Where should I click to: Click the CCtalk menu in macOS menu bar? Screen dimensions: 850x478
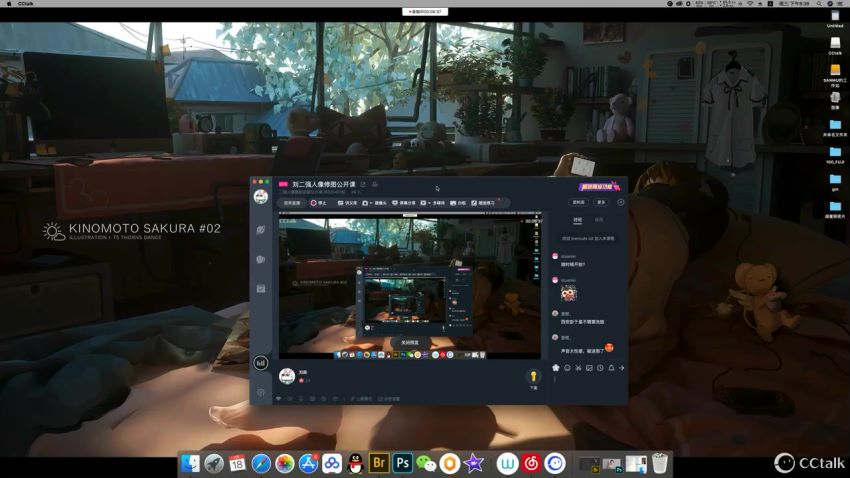[25, 3]
